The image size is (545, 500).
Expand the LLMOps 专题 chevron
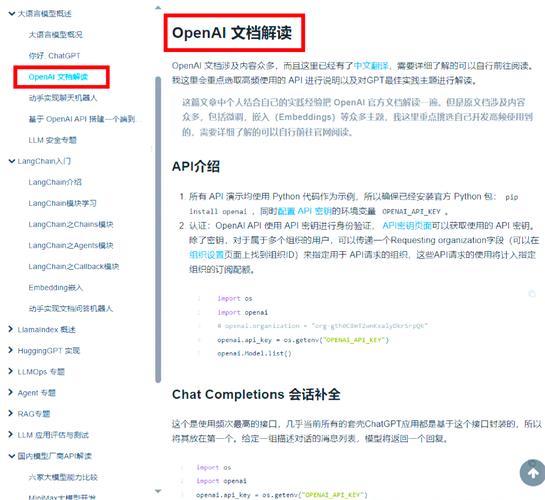[x=10, y=371]
